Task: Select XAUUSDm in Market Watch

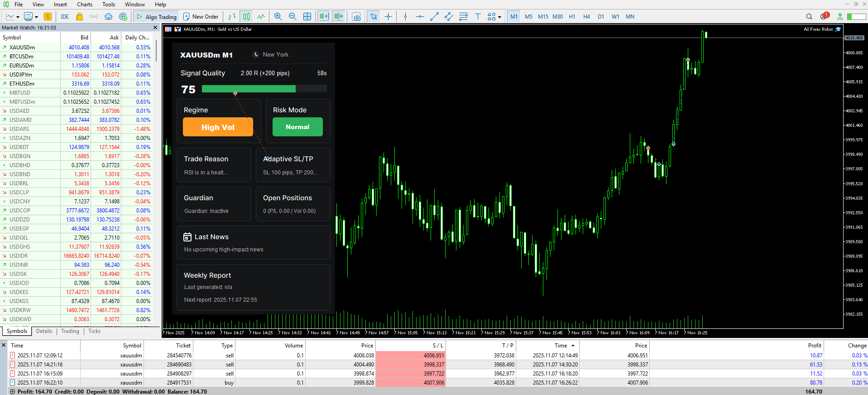Action: coord(76,47)
